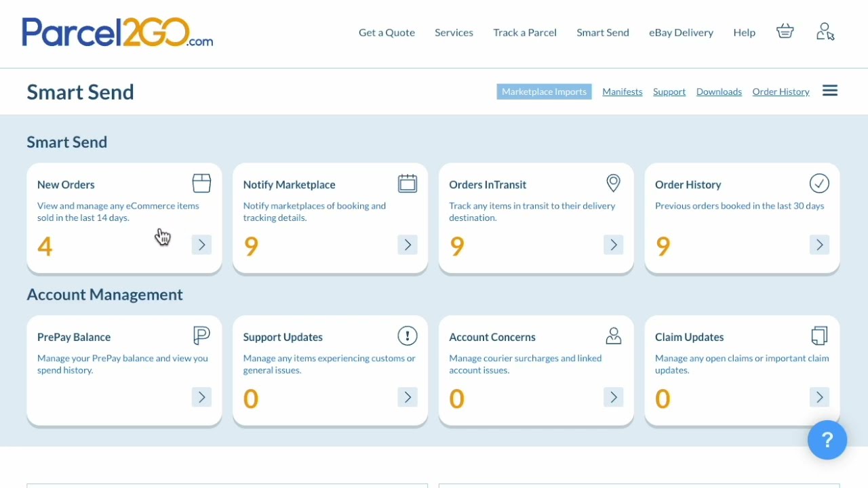Click the Claim Updates count of 0

(x=663, y=399)
